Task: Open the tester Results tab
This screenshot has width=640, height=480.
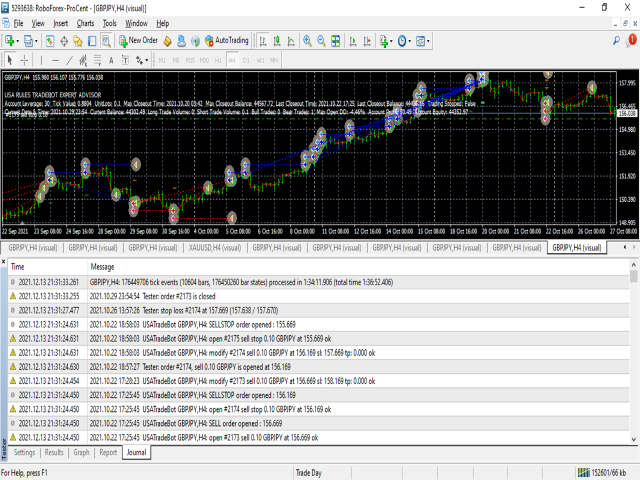Action: point(54,452)
